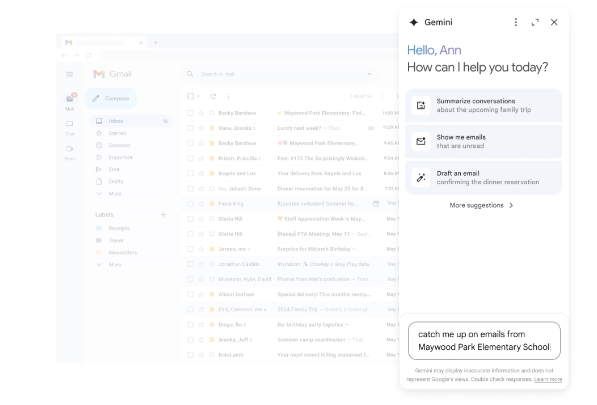Open the Gmail main menu hamburger icon

(x=69, y=74)
